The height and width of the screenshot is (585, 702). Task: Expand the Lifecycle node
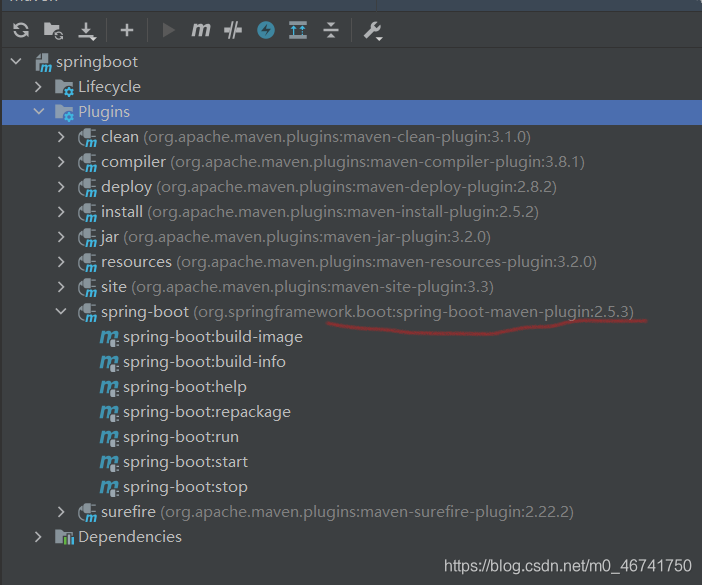pyautogui.click(x=39, y=86)
